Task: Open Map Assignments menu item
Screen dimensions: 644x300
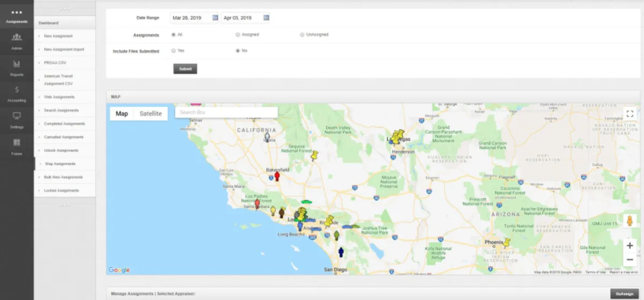Action: click(x=65, y=164)
